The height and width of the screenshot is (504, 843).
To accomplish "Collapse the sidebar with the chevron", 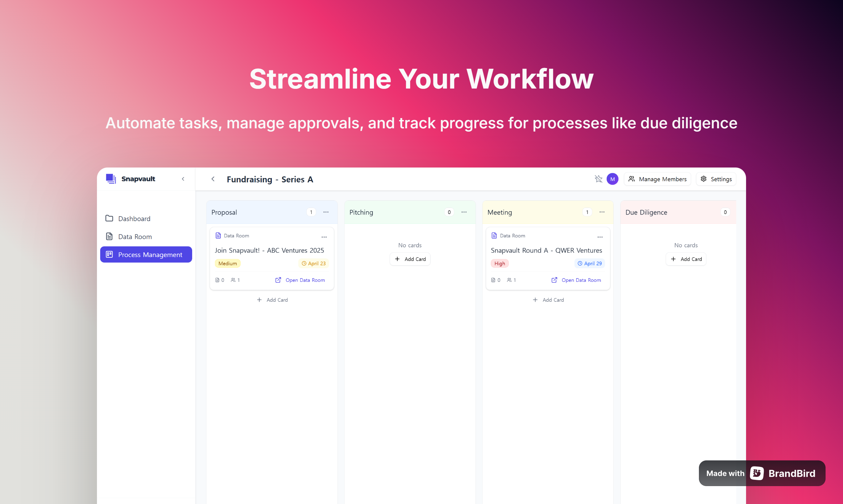I will 183,179.
